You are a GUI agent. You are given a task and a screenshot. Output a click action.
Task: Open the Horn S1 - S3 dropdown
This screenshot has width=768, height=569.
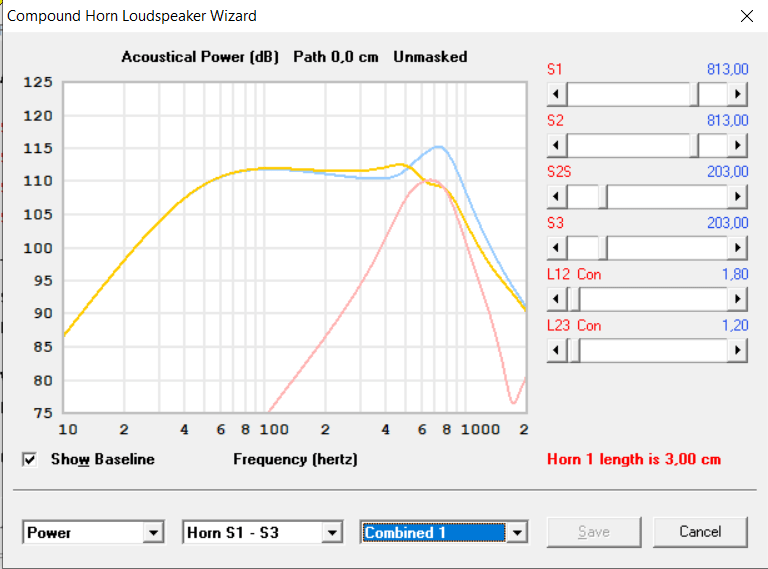[332, 532]
